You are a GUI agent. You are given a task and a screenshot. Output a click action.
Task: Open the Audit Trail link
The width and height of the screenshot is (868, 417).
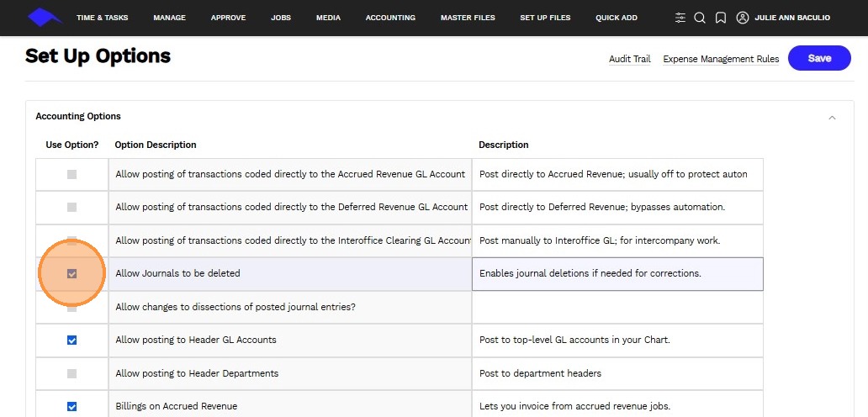[x=630, y=60]
